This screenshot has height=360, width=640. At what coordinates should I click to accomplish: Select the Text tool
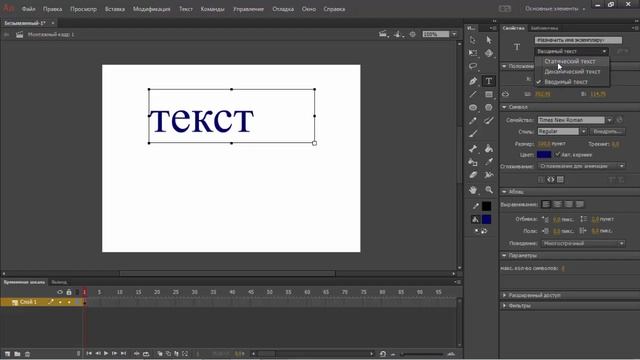point(489,81)
